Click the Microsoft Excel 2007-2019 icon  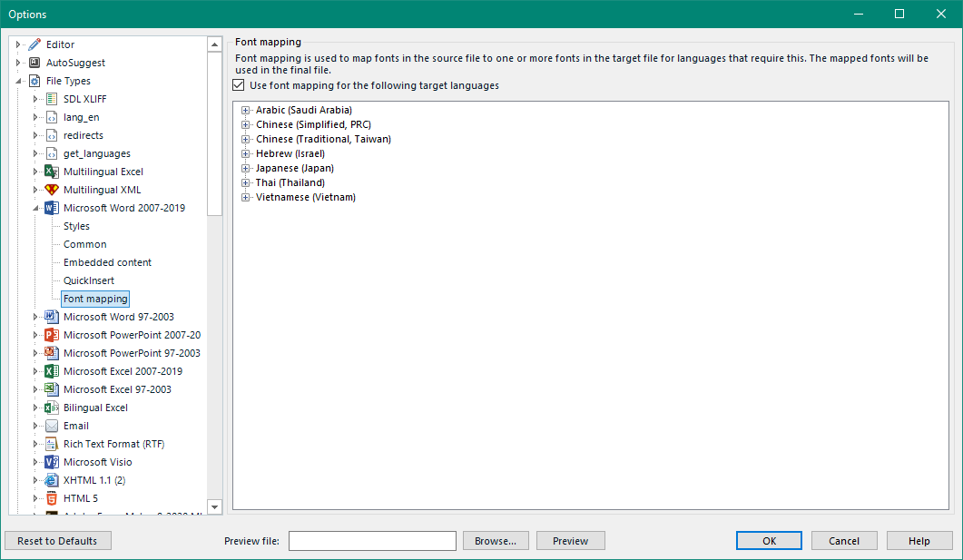(53, 371)
